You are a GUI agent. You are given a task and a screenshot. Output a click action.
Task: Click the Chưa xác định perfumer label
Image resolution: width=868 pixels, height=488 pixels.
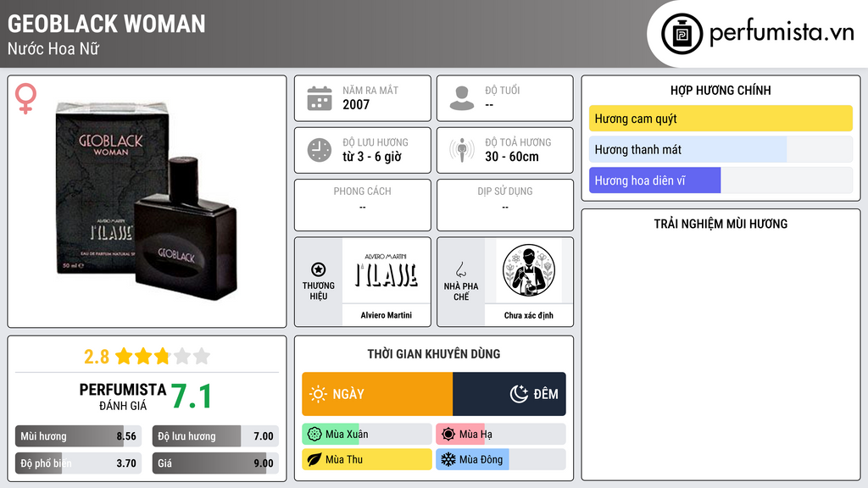[x=528, y=315]
